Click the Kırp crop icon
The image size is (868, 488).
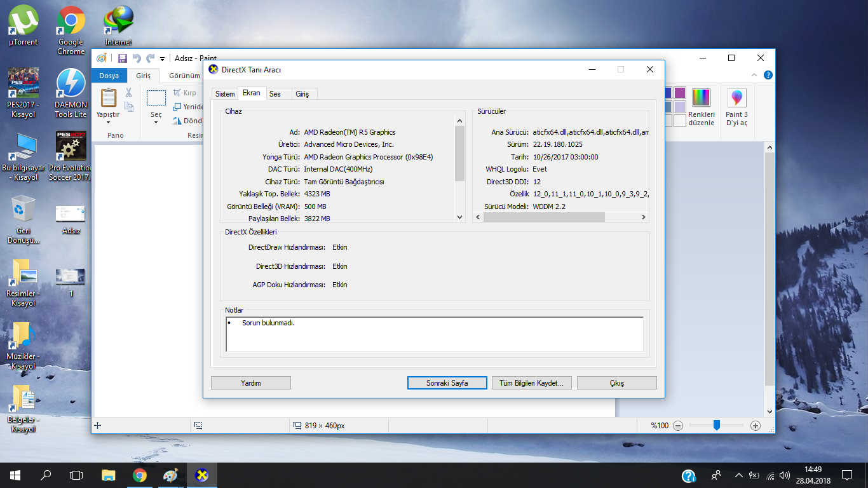pyautogui.click(x=178, y=93)
